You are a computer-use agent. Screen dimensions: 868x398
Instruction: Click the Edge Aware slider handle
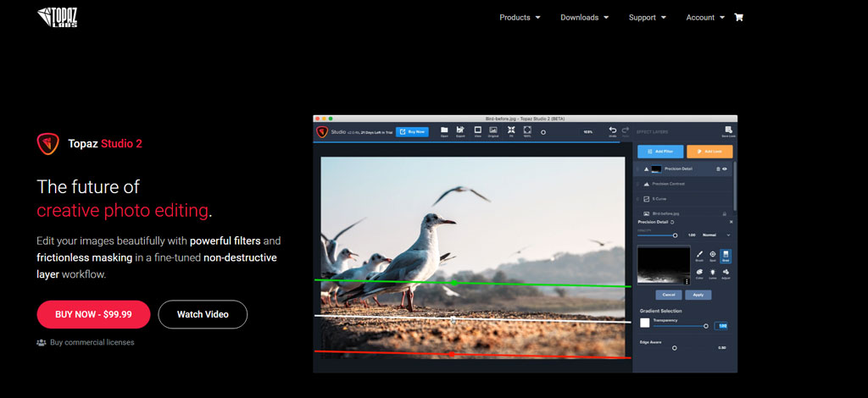click(x=674, y=348)
